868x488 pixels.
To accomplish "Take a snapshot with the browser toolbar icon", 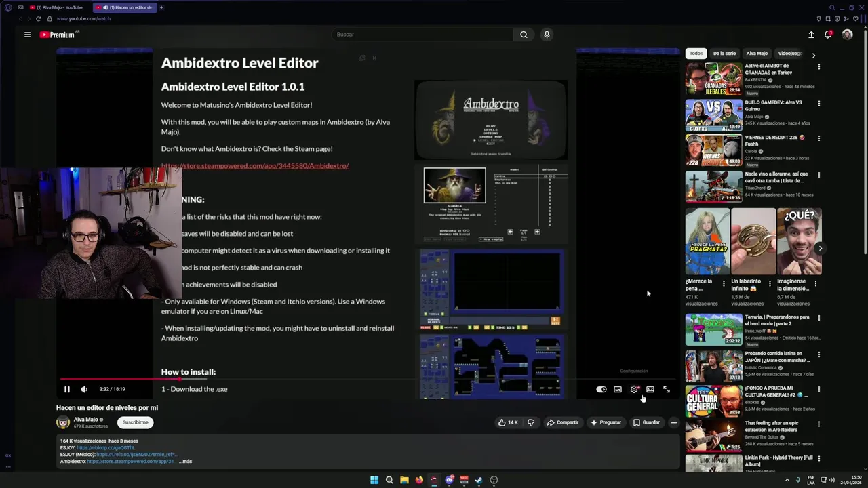I will pyautogui.click(x=828, y=19).
